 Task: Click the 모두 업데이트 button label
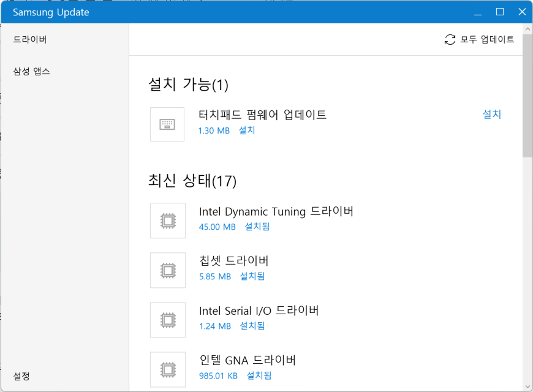[x=487, y=39]
